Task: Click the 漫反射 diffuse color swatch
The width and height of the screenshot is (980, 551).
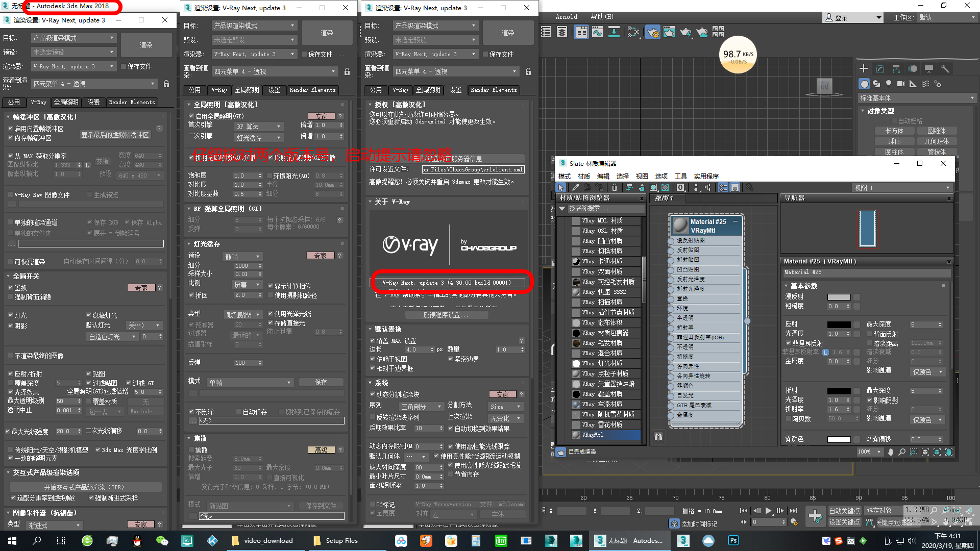Action: (x=839, y=297)
